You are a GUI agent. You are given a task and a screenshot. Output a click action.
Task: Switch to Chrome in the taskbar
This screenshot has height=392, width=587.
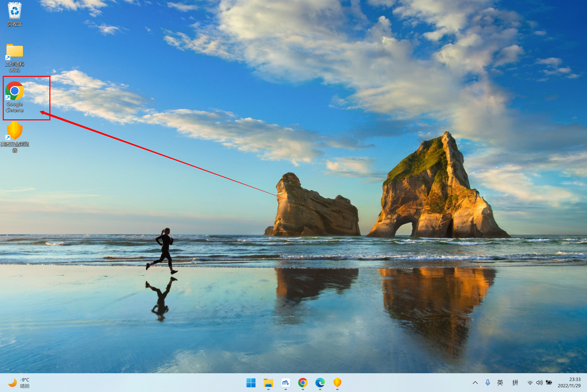303,383
